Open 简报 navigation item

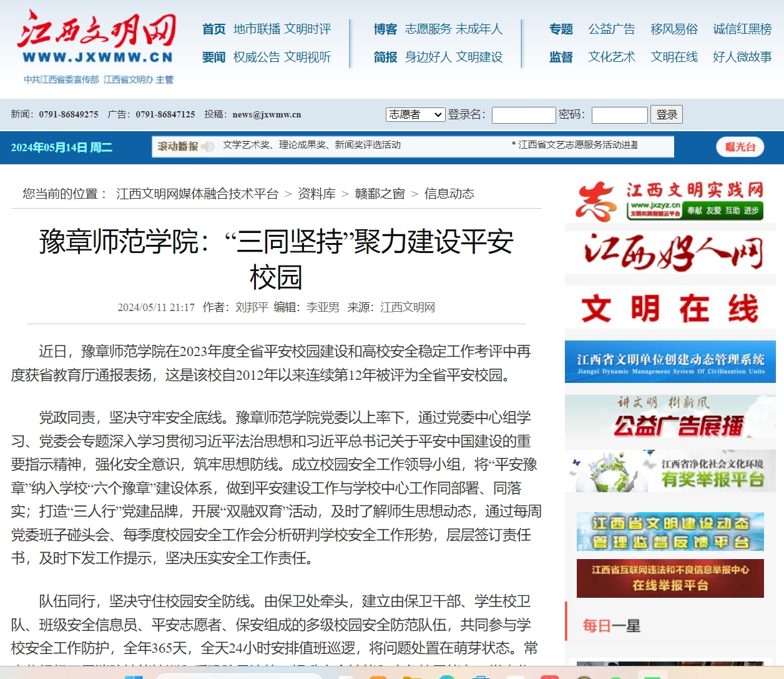385,57
